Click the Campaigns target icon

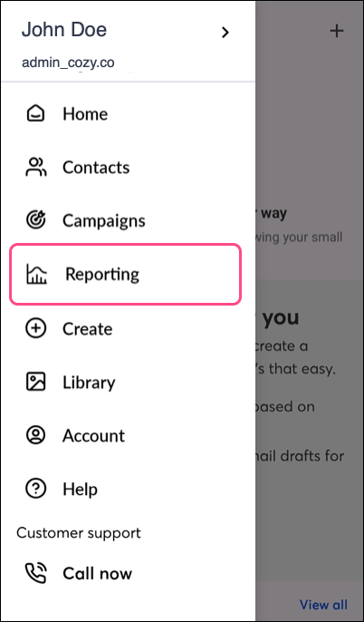coord(36,220)
